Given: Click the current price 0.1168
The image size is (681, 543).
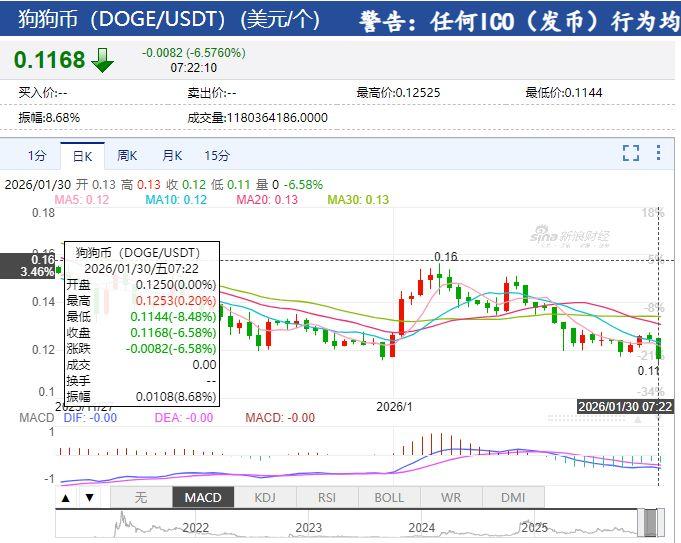Looking at the screenshot, I should pyautogui.click(x=49, y=60).
